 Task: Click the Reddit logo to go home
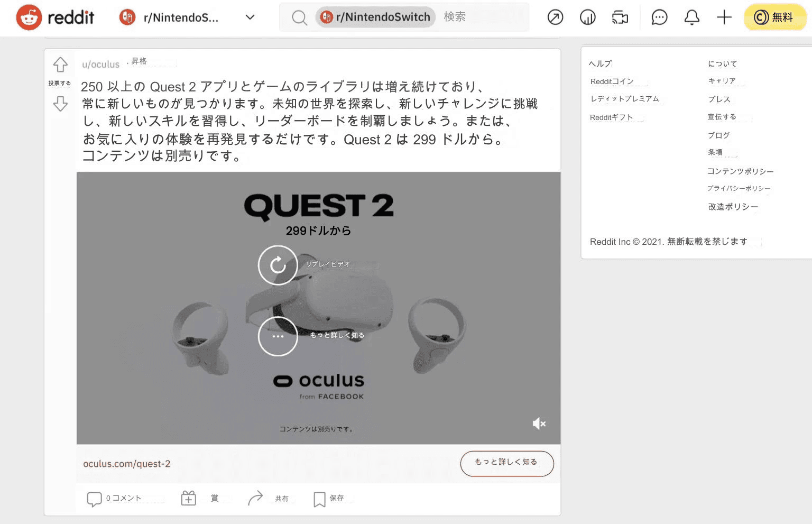tap(54, 17)
